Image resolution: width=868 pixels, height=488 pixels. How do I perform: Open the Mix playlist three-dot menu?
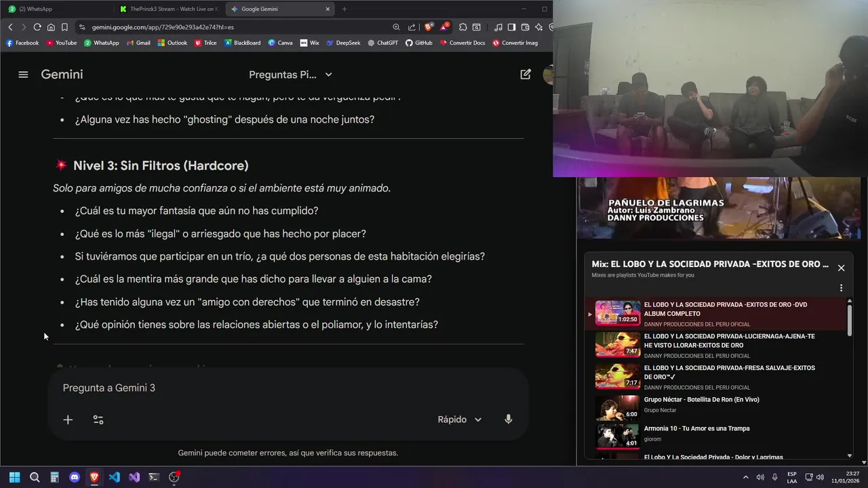pyautogui.click(x=841, y=288)
